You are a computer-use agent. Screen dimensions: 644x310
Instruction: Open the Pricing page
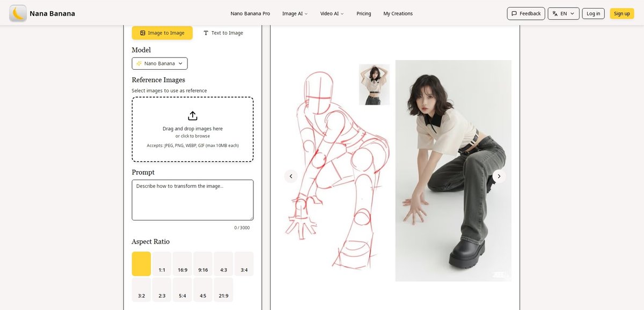click(x=363, y=13)
